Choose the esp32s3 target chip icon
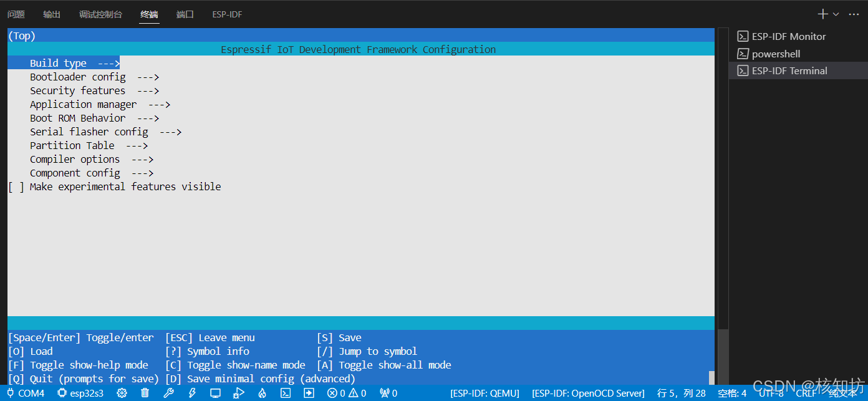The width and height of the screenshot is (868, 401). coord(62,393)
